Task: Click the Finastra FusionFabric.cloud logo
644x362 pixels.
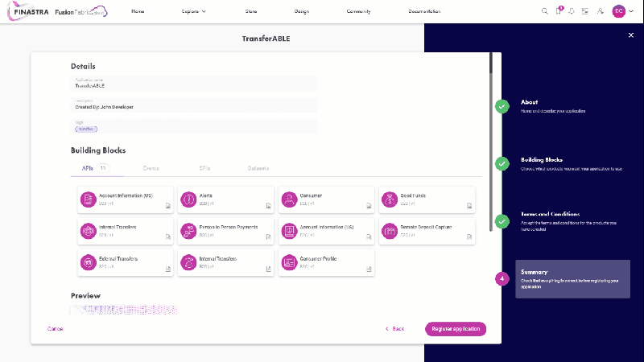Action: pos(57,11)
